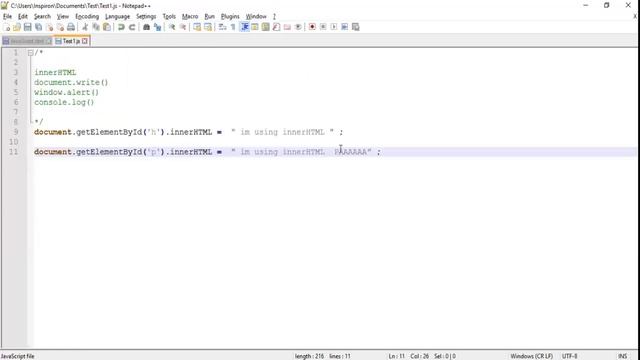Click Windows (CR LF) line ending in status bar

click(x=531, y=356)
